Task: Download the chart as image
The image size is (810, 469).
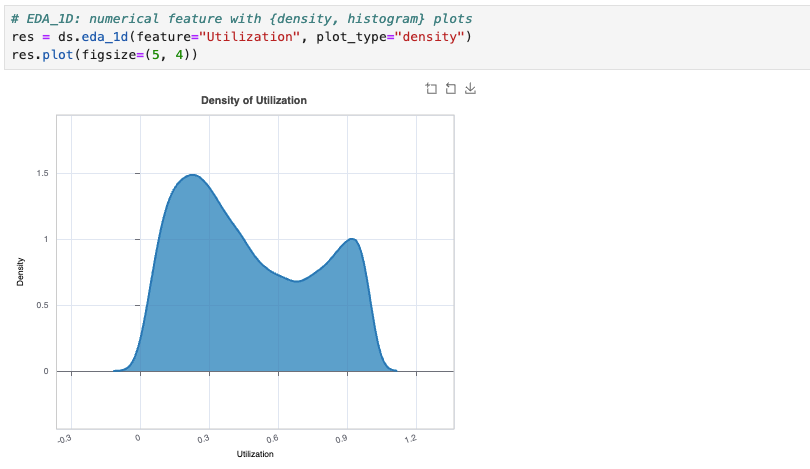Action: (x=470, y=89)
